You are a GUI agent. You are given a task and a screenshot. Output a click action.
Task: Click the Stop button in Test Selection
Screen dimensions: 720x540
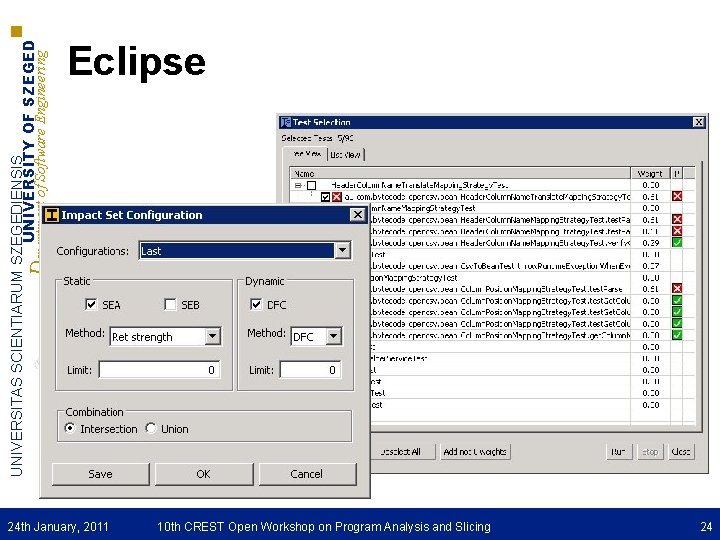(650, 452)
